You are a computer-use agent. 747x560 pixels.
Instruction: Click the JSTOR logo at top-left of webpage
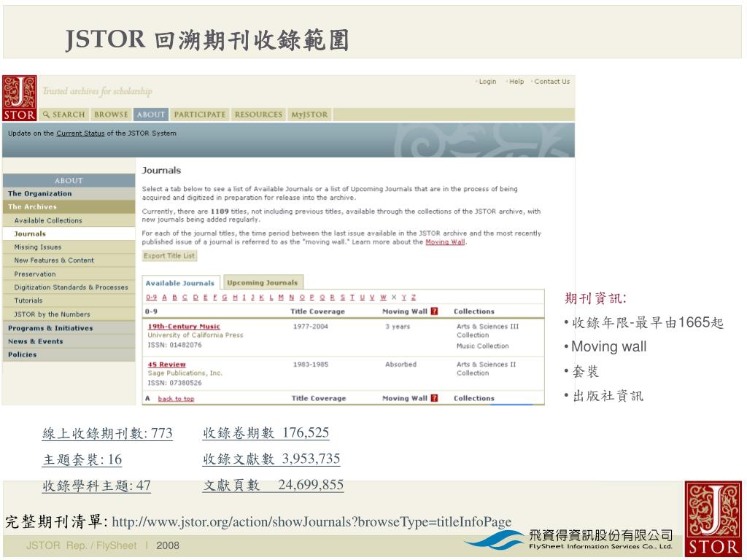click(x=19, y=98)
